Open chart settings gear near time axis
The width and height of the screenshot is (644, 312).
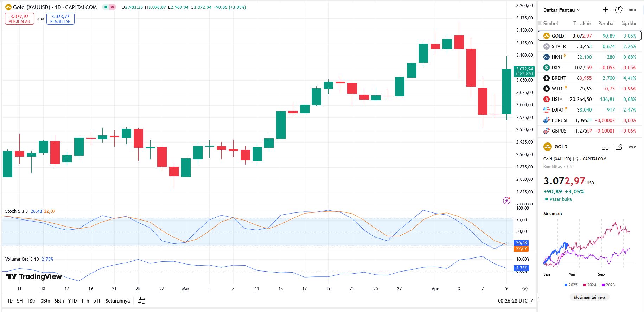(x=525, y=289)
